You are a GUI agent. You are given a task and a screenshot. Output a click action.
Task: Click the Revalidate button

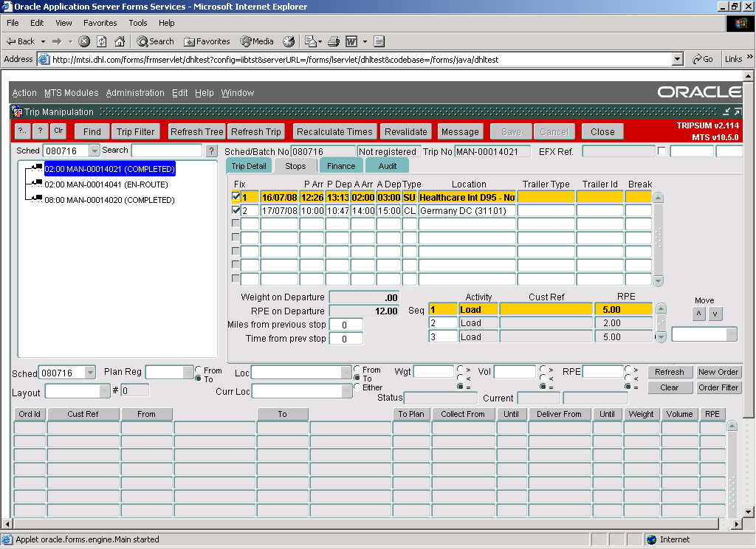406,131
